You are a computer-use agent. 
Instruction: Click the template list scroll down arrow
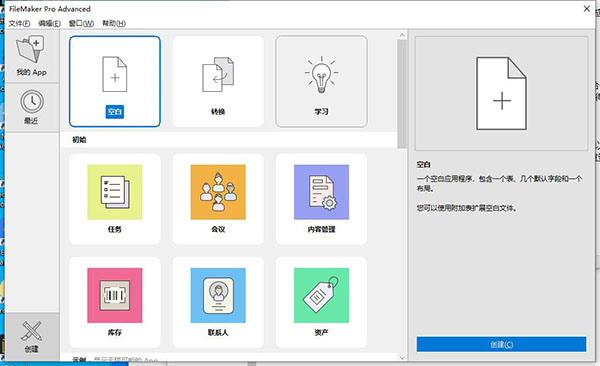pos(402,358)
